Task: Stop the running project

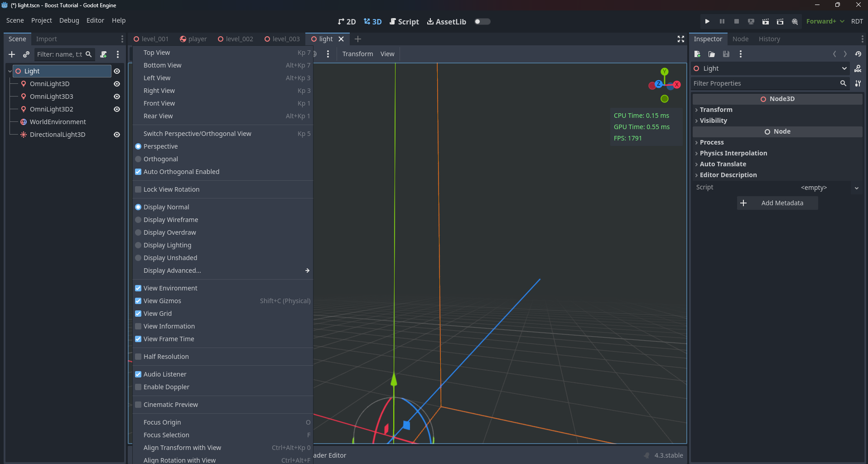Action: [736, 21]
